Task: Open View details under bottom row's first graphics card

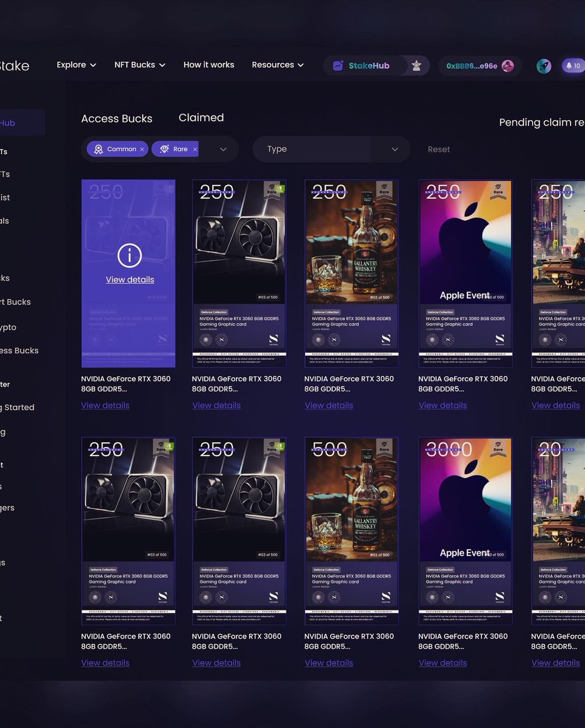Action: (x=105, y=663)
